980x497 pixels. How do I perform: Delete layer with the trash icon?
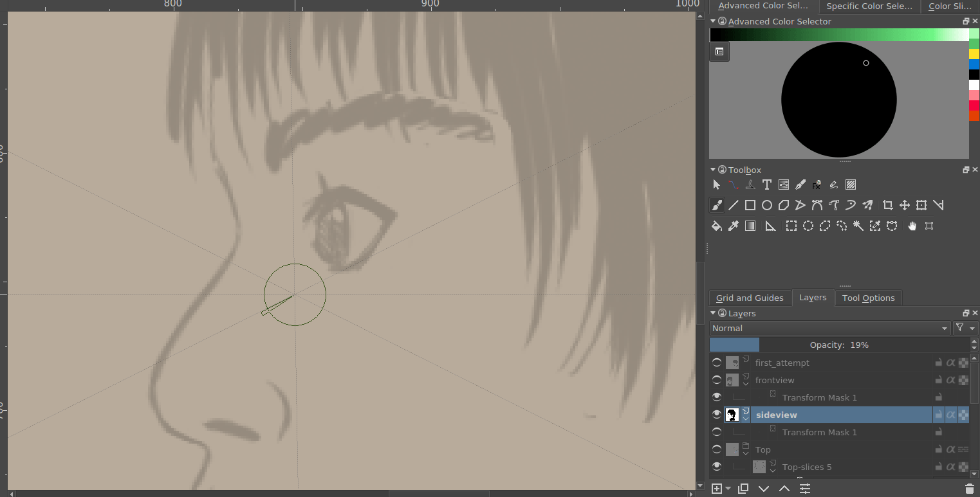click(970, 489)
